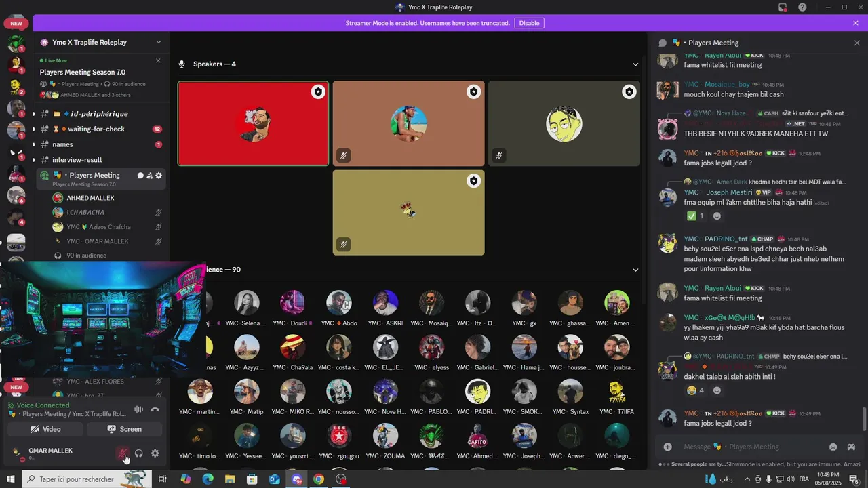The image size is (868, 488).
Task: Open noise suppression waveform icon
Action: click(x=138, y=409)
